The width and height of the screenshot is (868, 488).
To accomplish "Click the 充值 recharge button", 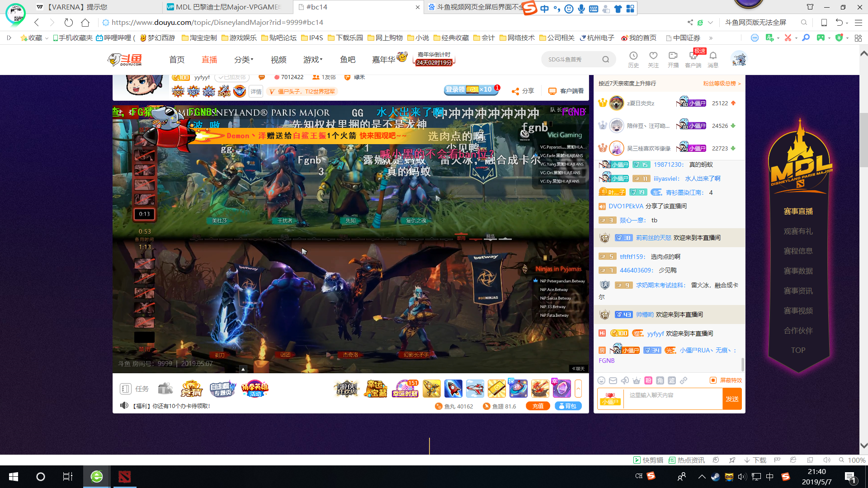I will click(x=538, y=406).
